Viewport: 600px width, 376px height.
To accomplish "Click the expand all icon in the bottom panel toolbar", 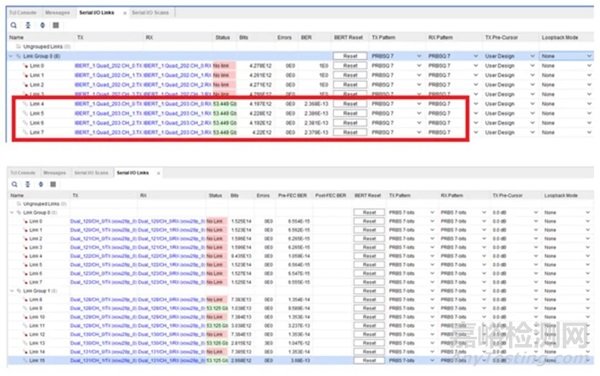I will tap(41, 184).
